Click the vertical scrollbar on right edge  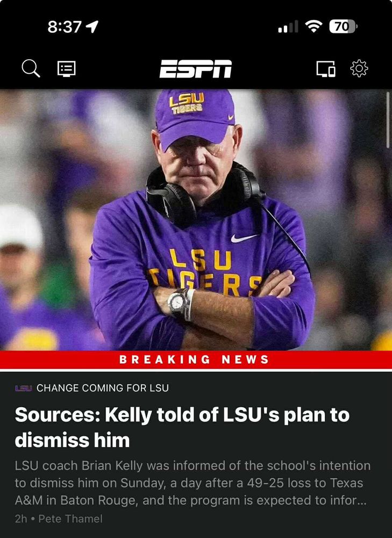point(389,120)
